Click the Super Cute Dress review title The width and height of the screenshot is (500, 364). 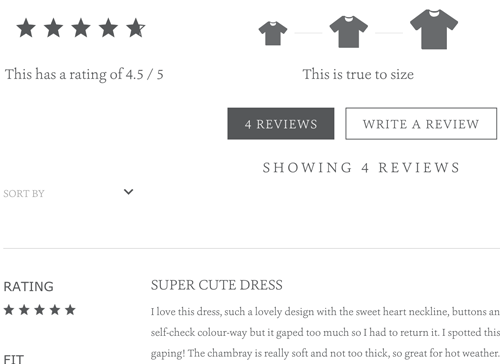[x=216, y=285]
